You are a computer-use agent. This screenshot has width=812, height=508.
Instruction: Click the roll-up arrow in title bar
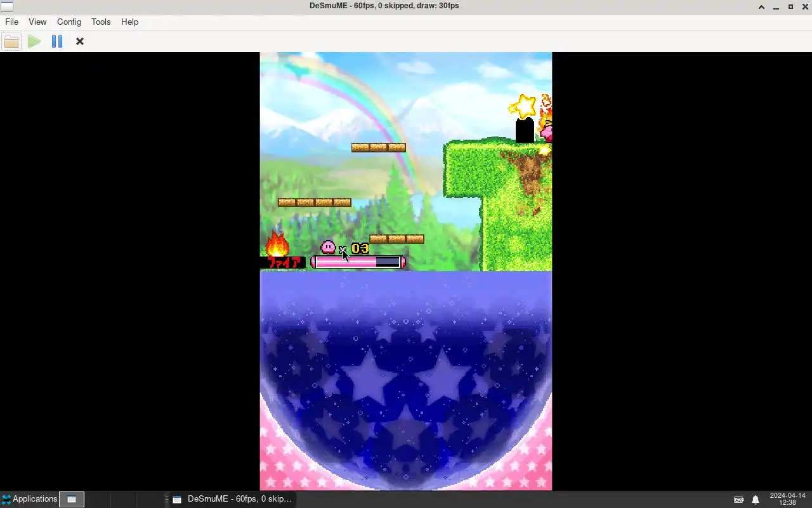coord(761,6)
